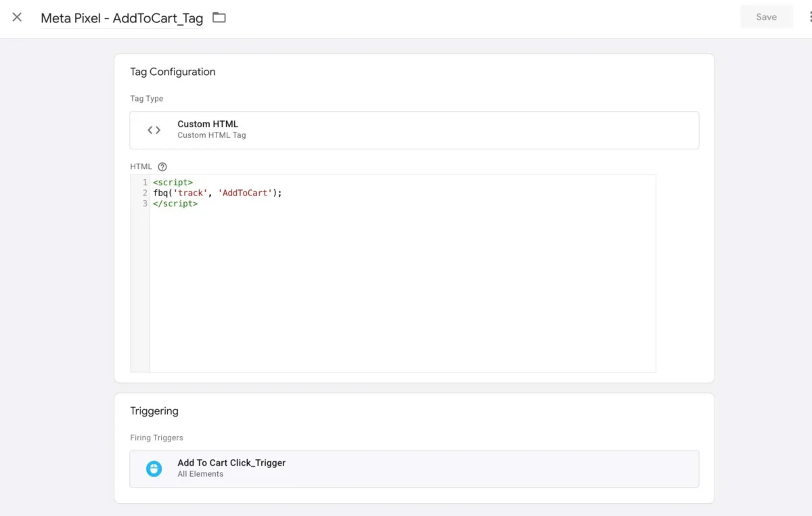
Task: Click the Firing Triggers label
Action: pyautogui.click(x=156, y=438)
